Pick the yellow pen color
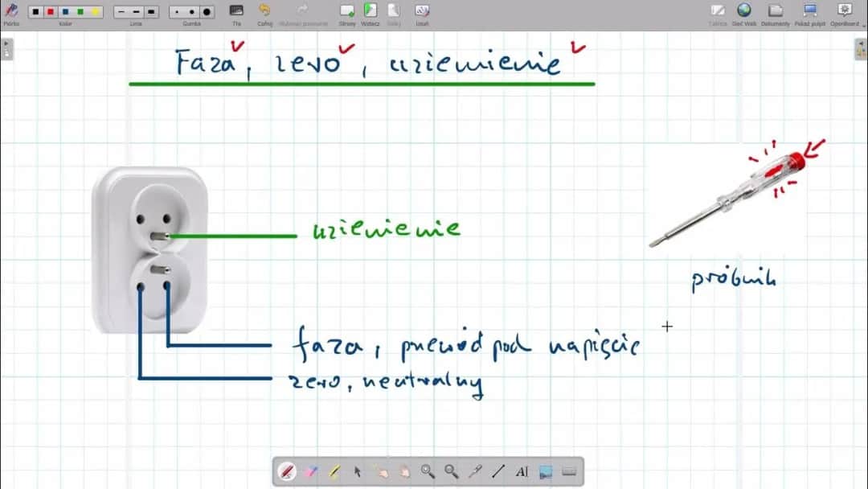Screen dimensions: 868x489 [x=96, y=12]
